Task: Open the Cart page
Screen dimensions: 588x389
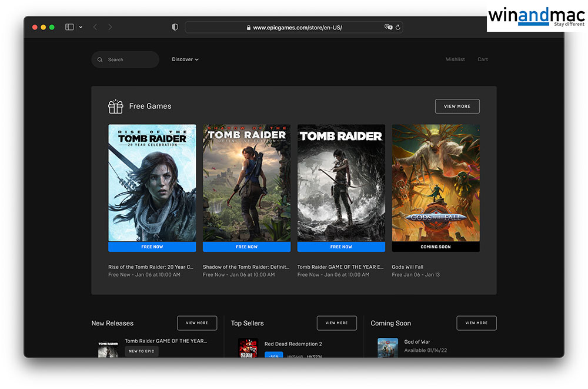Action: point(483,59)
